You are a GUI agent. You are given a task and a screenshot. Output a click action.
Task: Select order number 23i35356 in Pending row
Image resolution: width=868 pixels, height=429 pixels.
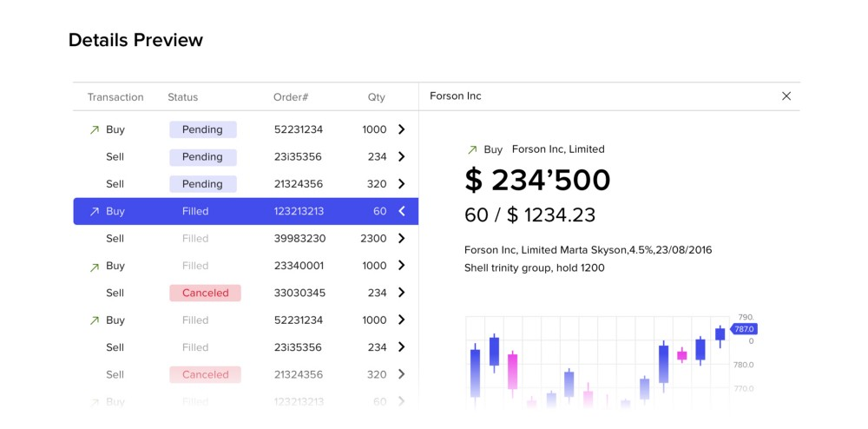pos(298,156)
